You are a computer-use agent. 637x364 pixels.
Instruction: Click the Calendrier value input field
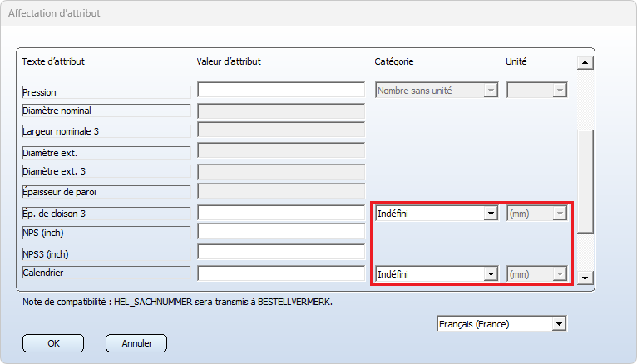coord(281,273)
